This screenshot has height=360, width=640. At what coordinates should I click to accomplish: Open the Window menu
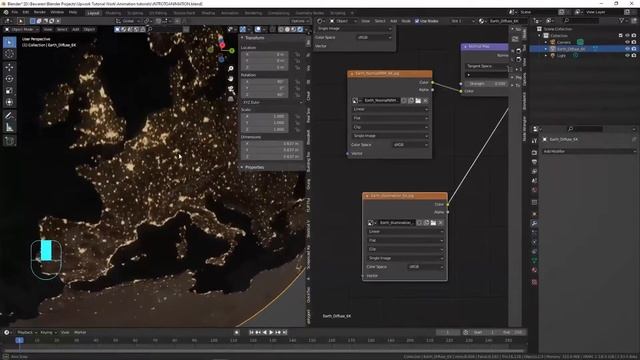tap(57, 13)
